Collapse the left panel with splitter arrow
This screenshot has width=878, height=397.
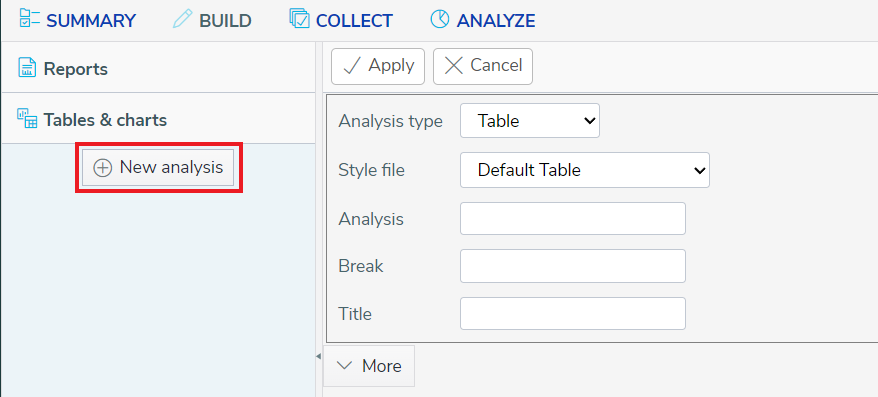pyautogui.click(x=319, y=356)
